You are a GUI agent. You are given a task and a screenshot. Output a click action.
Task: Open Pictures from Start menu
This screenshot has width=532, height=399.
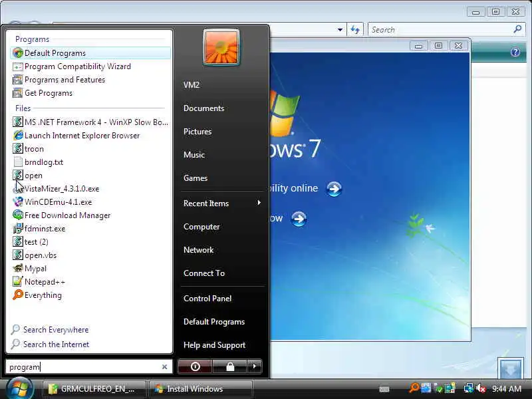pyautogui.click(x=198, y=132)
